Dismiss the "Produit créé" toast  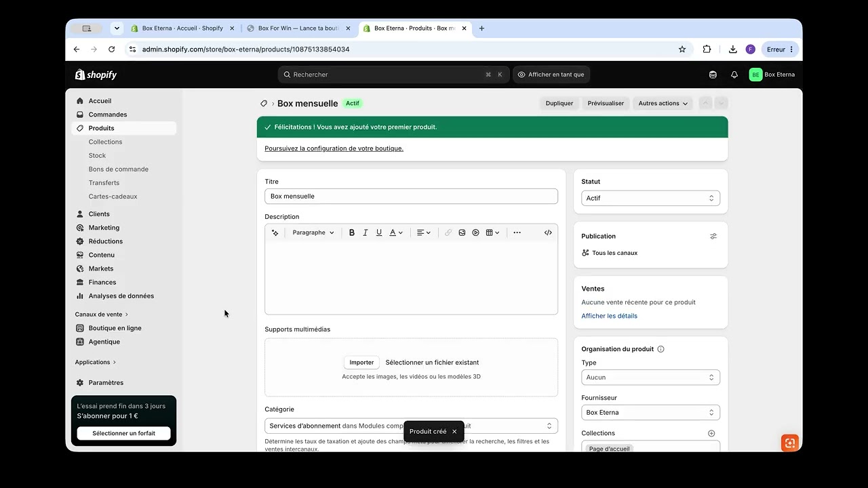(x=454, y=432)
